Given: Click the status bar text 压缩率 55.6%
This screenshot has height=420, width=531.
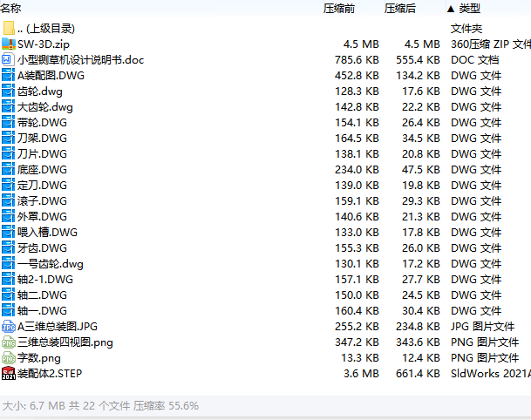Looking at the screenshot, I should (166, 405).
